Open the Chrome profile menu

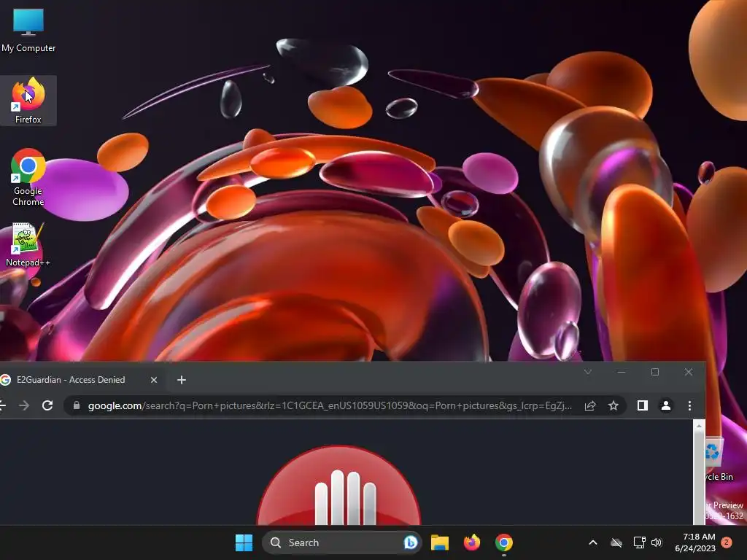point(666,405)
